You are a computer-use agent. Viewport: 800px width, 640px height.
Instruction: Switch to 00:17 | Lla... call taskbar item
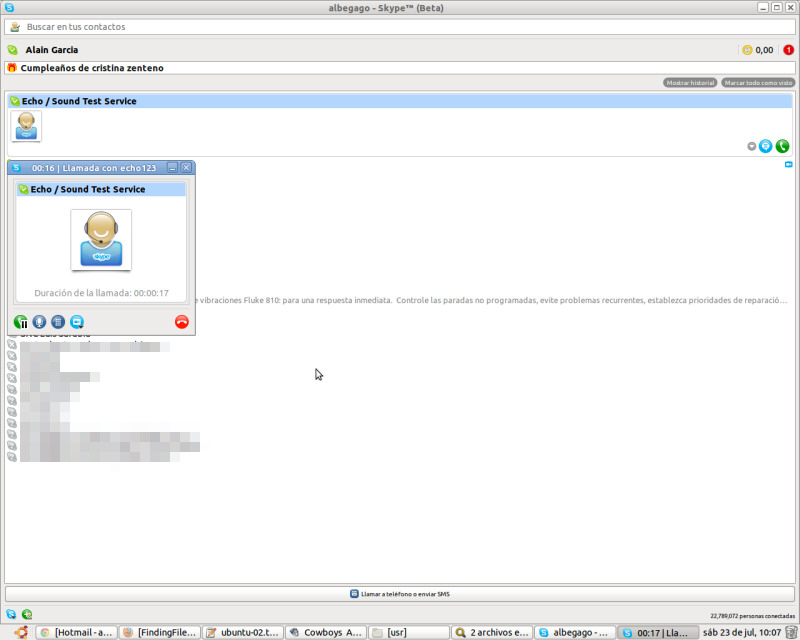pos(658,632)
